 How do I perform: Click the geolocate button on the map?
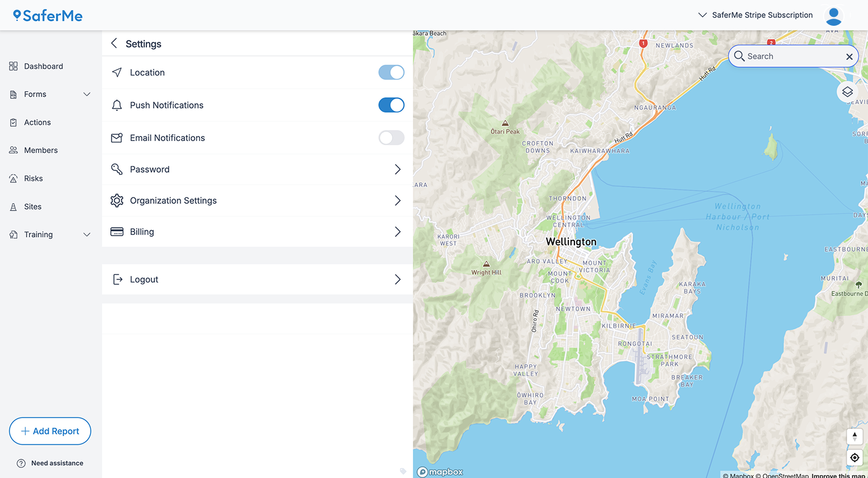(x=854, y=457)
